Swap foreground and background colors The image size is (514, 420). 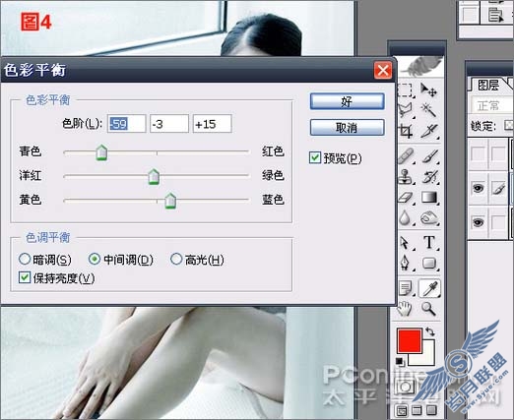430,331
